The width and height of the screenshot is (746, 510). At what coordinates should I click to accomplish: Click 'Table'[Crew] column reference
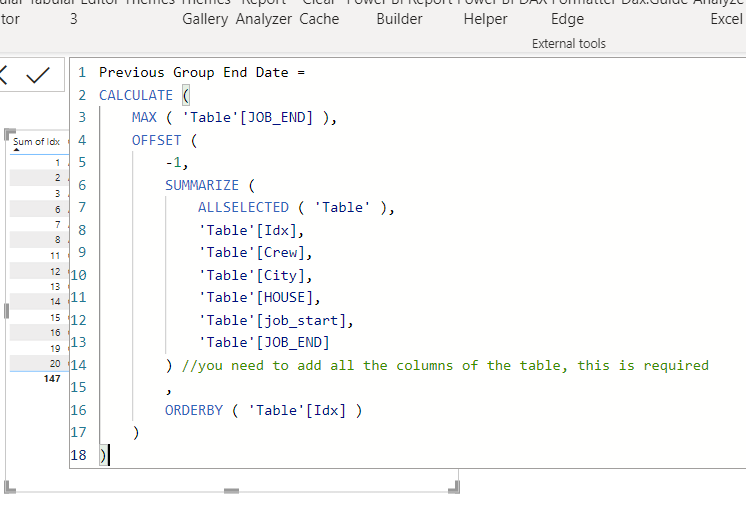coord(251,253)
